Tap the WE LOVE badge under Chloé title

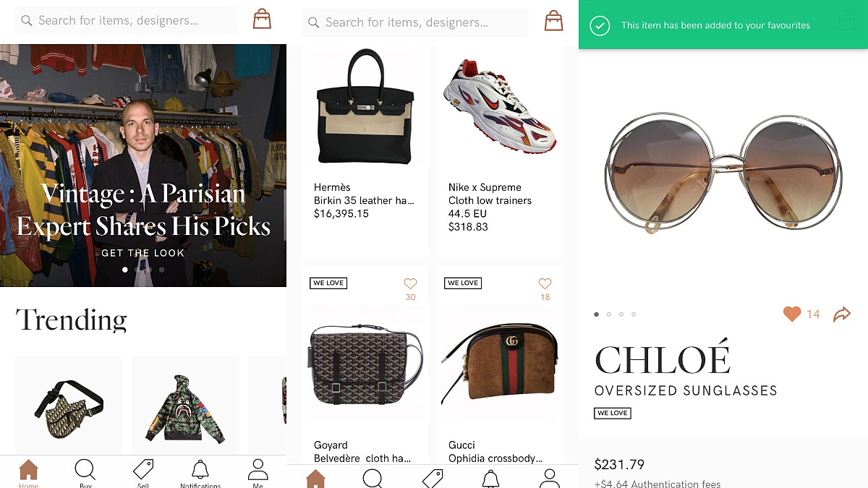613,413
